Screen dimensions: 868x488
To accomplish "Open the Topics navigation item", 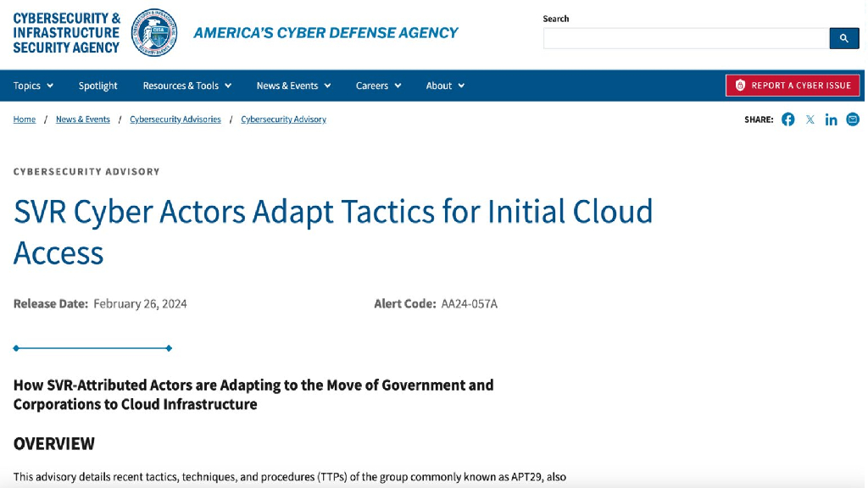I will pos(33,86).
